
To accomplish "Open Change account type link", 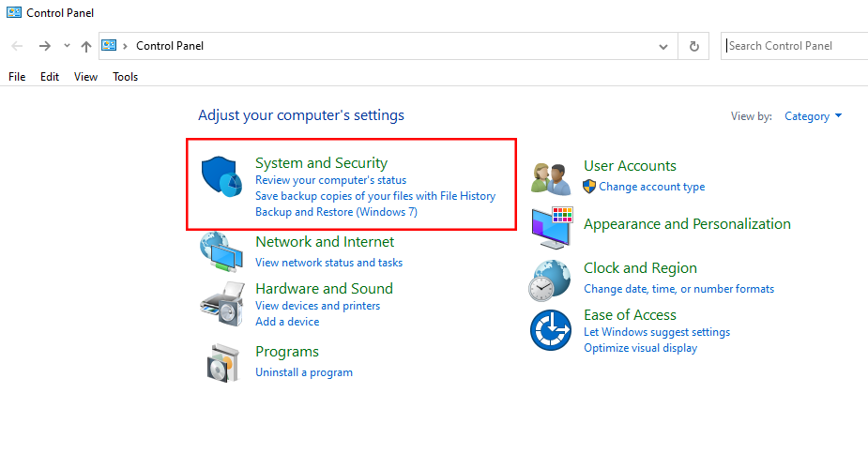I will (651, 187).
